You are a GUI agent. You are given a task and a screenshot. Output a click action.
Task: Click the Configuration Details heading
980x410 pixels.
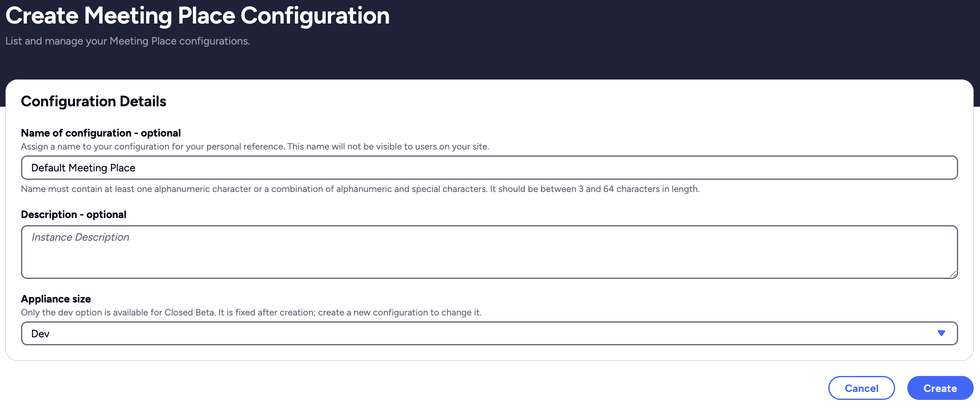pos(93,101)
